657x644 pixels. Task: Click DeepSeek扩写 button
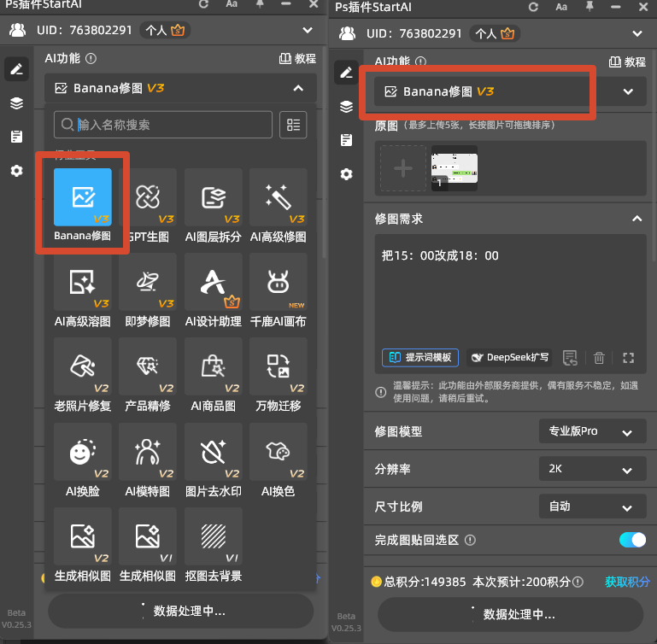(x=509, y=357)
